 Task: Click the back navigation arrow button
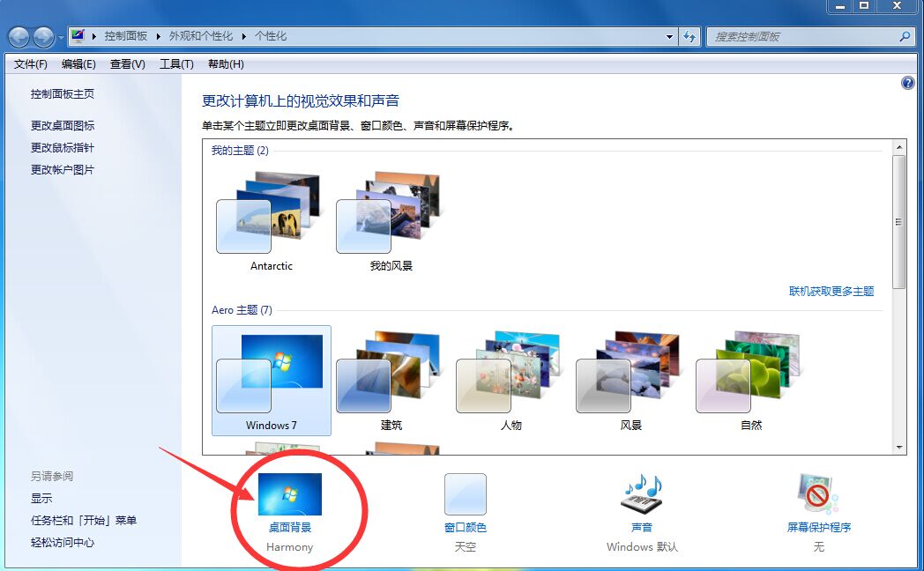coord(18,37)
